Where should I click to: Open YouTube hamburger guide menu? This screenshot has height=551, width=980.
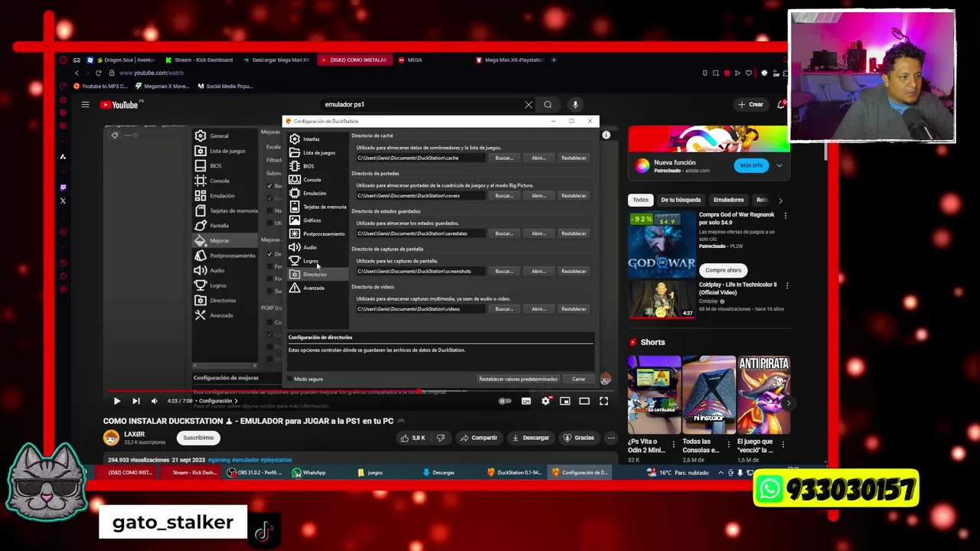[86, 105]
